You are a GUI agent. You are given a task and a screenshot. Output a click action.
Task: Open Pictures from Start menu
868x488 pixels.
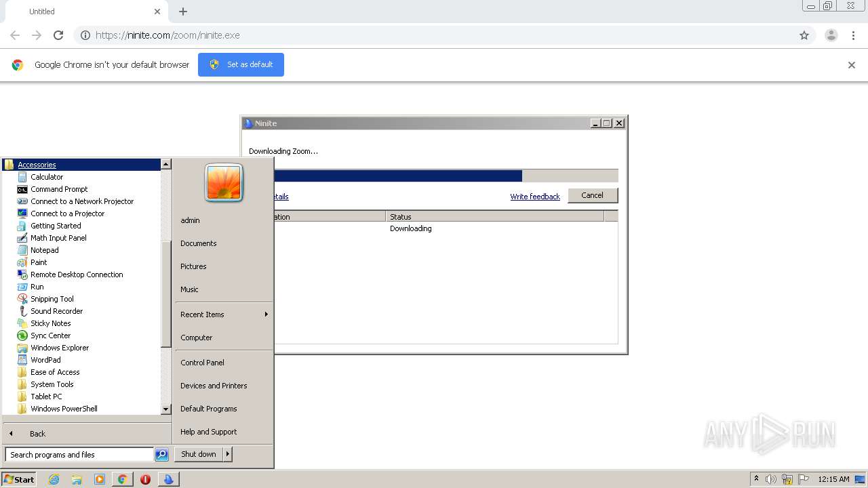(193, 266)
